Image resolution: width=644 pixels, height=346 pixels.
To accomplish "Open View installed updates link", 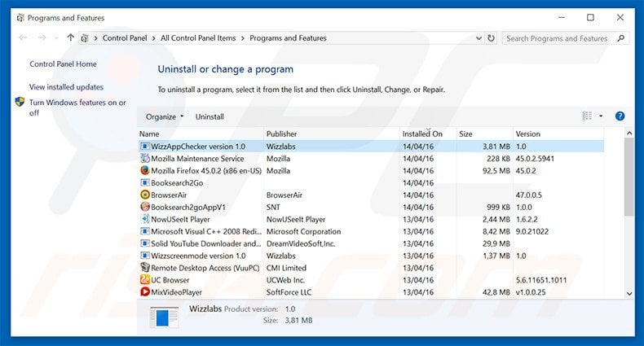I will click(66, 87).
